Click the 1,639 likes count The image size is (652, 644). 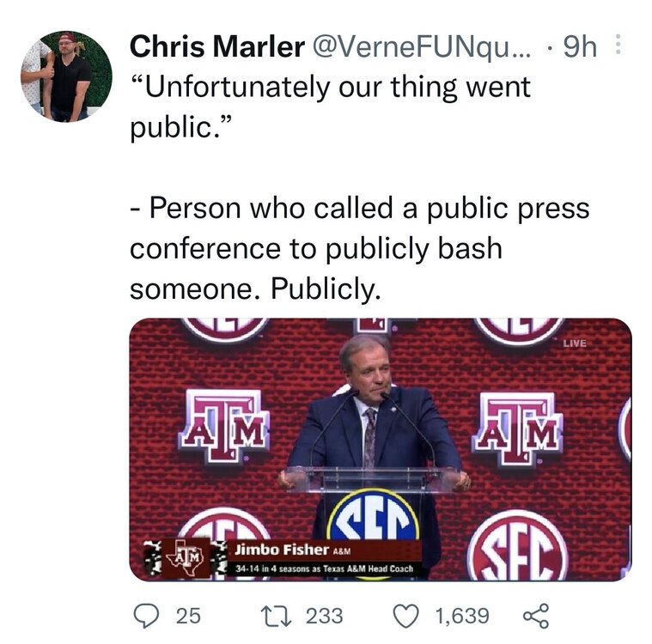coord(462,616)
